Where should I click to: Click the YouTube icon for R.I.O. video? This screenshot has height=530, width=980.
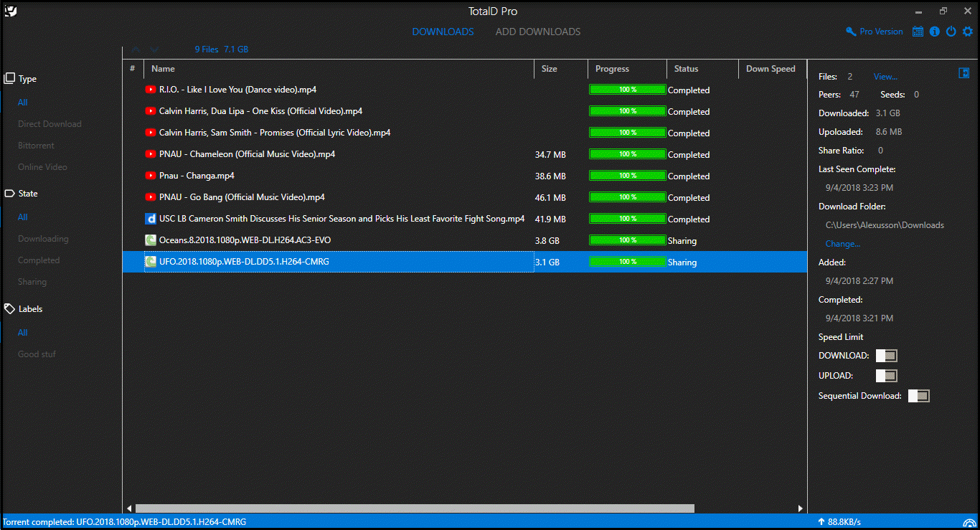coord(151,90)
